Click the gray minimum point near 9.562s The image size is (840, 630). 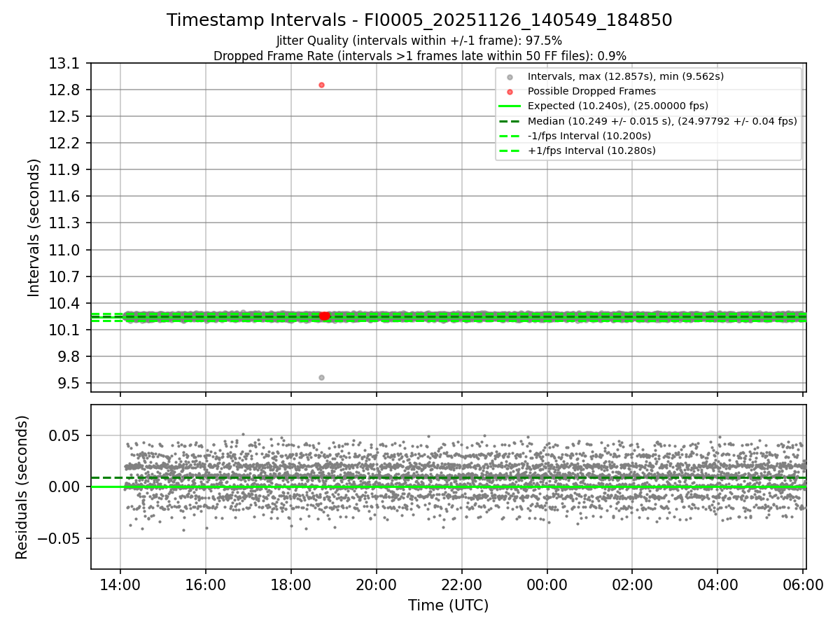321,377
